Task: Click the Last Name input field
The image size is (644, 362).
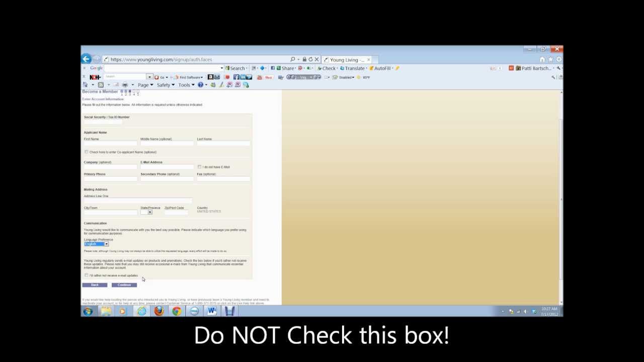Action: click(223, 143)
